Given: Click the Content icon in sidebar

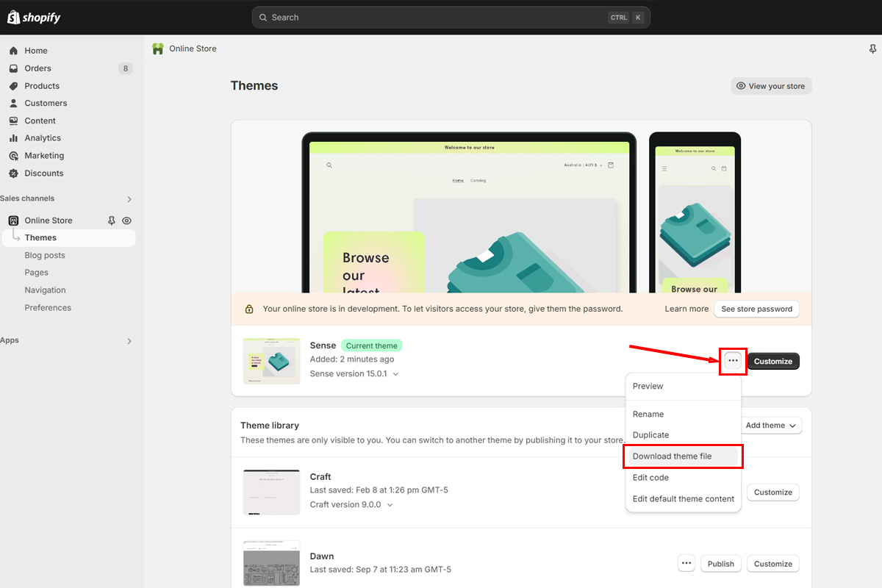Looking at the screenshot, I should click(x=13, y=121).
